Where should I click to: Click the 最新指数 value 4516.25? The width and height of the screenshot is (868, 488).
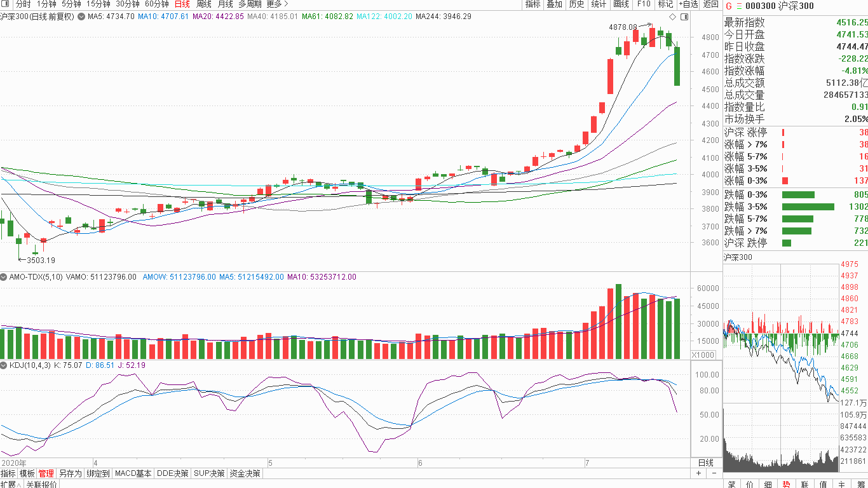(852, 22)
